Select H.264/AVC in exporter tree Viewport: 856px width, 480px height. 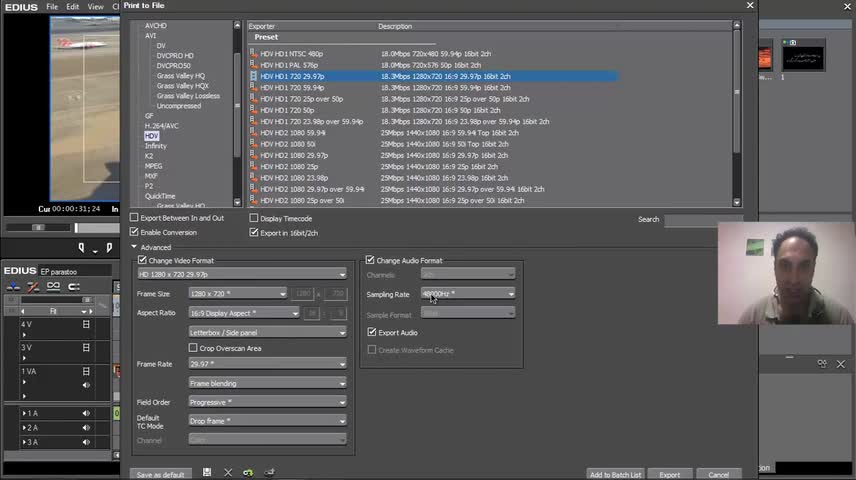click(162, 126)
